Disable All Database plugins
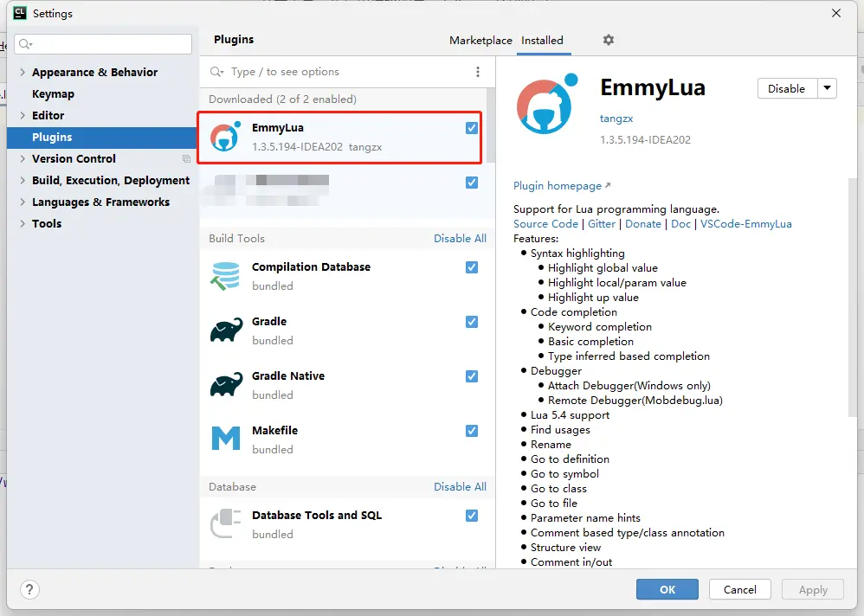This screenshot has width=864, height=616. pos(460,486)
